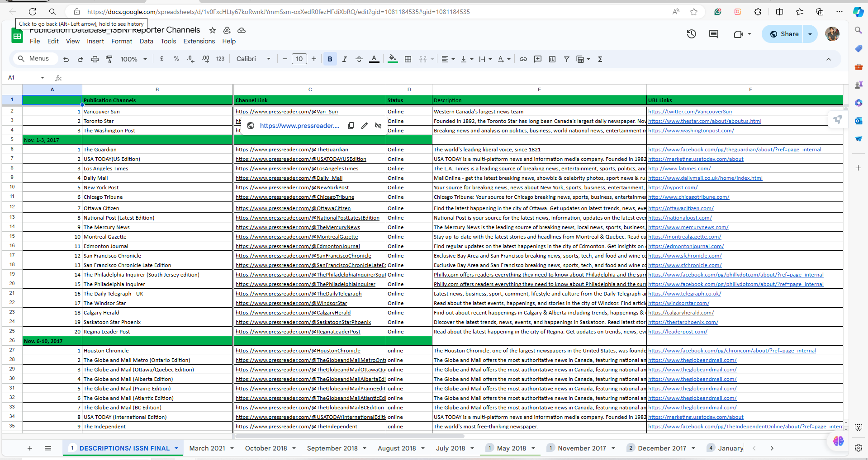This screenshot has width=868, height=460.
Task: Open the Extensions menu
Action: coord(199,41)
